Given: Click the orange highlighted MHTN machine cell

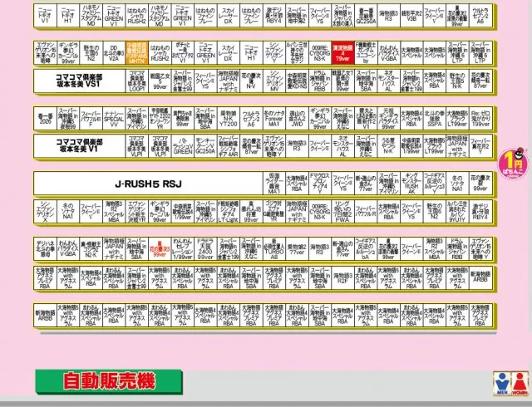Looking at the screenshot, I should point(136,53).
